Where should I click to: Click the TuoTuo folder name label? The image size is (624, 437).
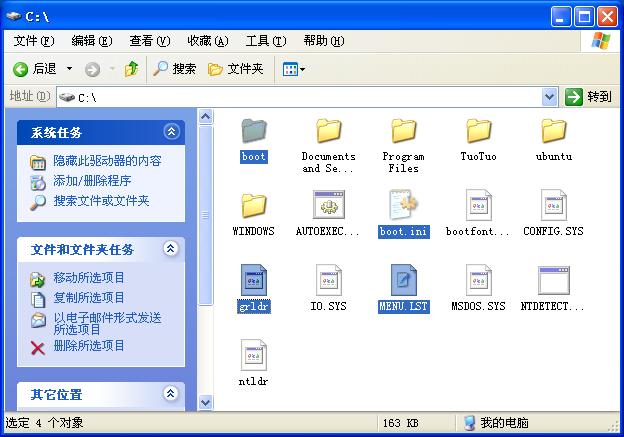pyautogui.click(x=478, y=156)
